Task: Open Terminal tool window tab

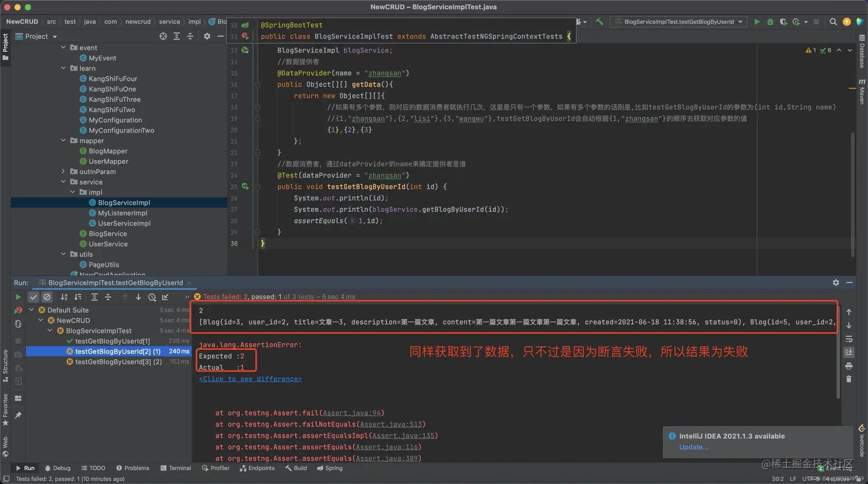Action: [176, 468]
